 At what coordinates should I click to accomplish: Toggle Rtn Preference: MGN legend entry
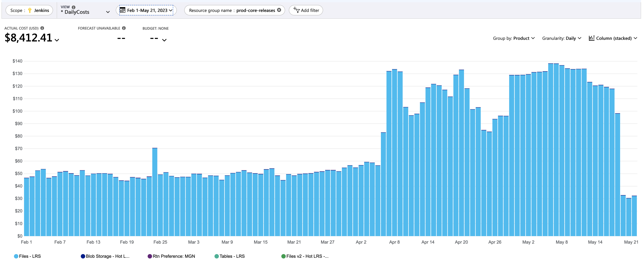[x=171, y=256]
